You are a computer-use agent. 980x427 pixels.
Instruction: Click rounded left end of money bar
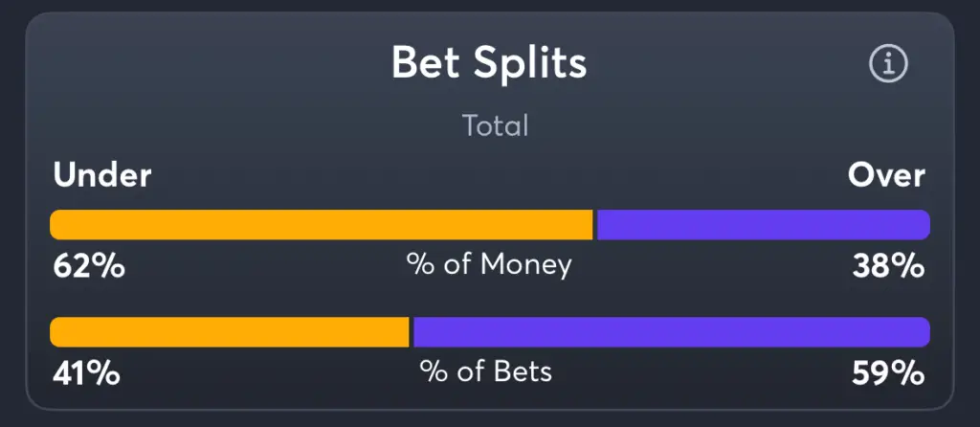click(x=57, y=224)
